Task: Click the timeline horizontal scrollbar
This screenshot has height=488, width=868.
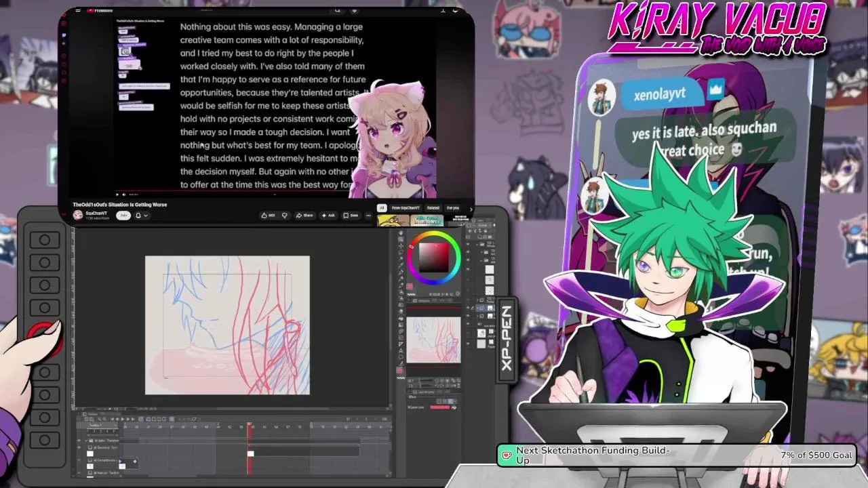Action: click(x=172, y=475)
